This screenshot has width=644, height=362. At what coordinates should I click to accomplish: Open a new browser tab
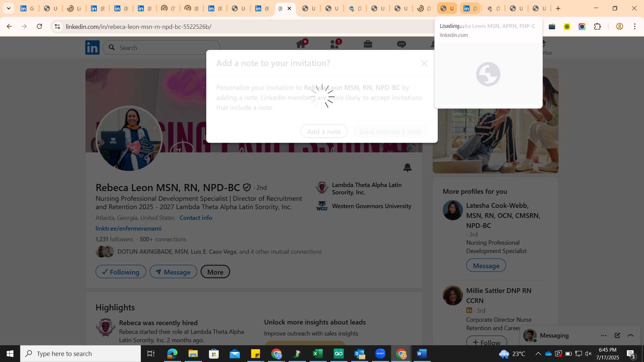tap(558, 8)
